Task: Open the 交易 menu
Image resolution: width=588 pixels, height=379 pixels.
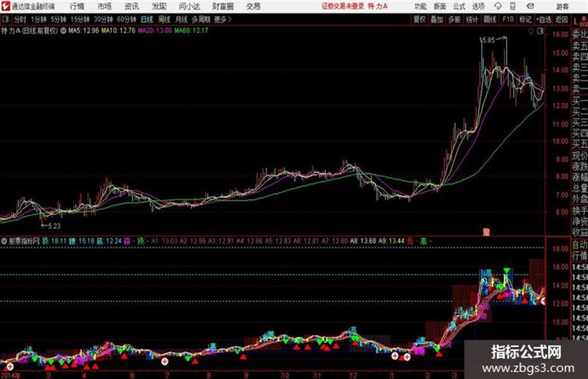Action: click(x=253, y=6)
